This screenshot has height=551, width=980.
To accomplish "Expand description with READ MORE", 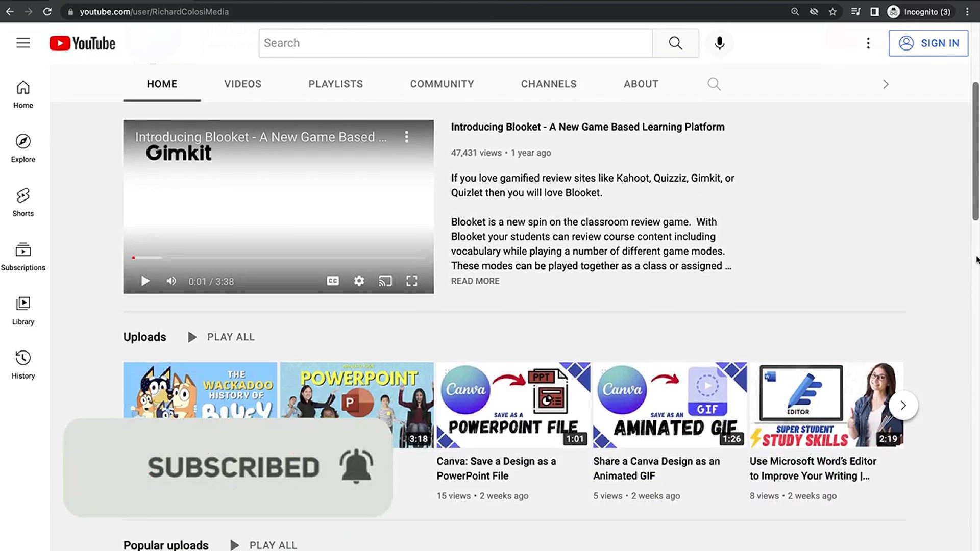I will 475,281.
